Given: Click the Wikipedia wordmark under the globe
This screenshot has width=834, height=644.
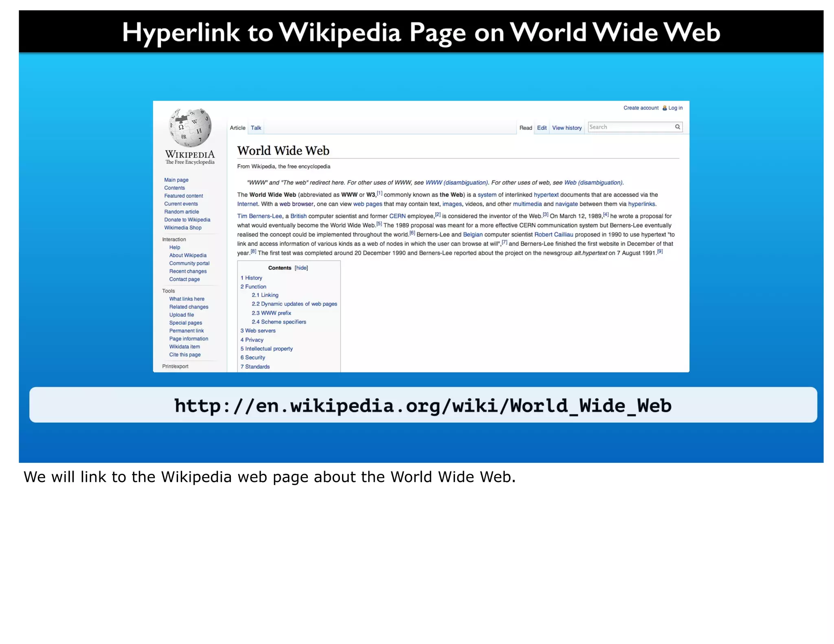Looking at the screenshot, I should pyautogui.click(x=190, y=155).
